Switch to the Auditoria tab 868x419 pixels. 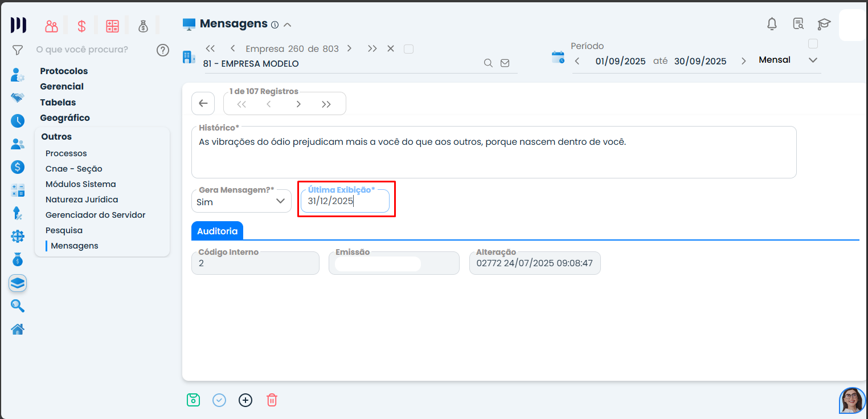click(217, 231)
